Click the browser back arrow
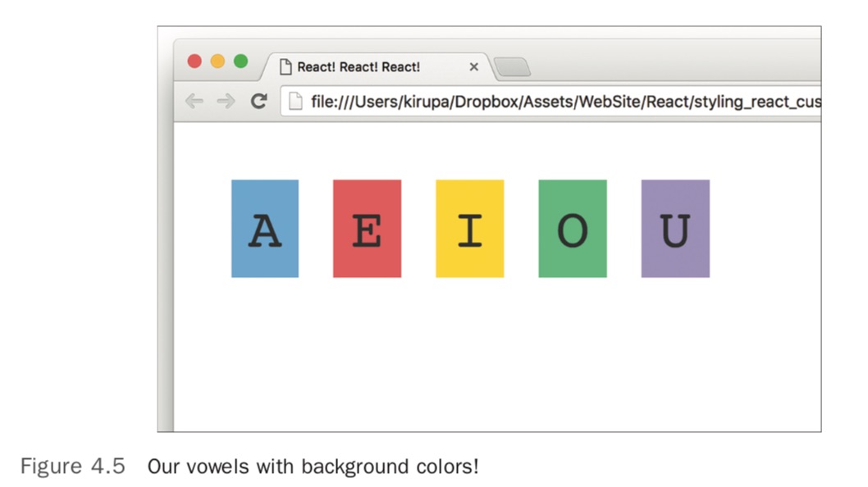The width and height of the screenshot is (868, 487). 194,102
